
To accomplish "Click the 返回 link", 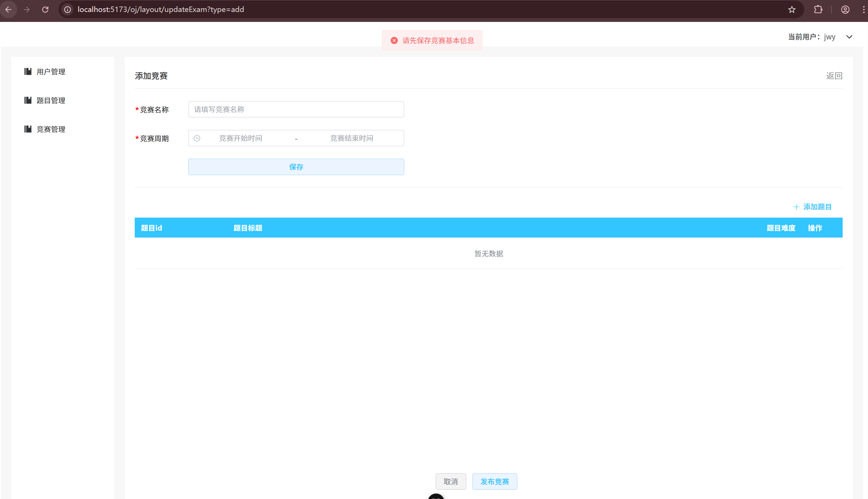I will point(834,75).
